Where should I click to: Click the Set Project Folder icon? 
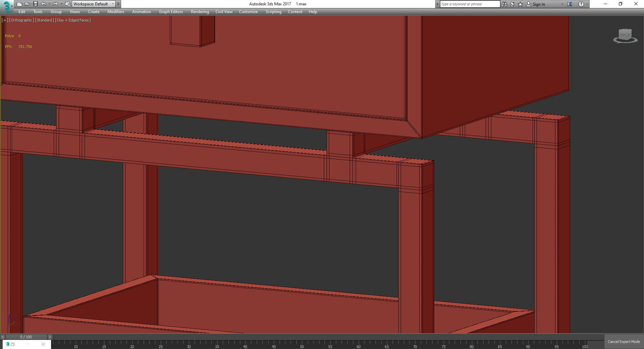click(67, 4)
